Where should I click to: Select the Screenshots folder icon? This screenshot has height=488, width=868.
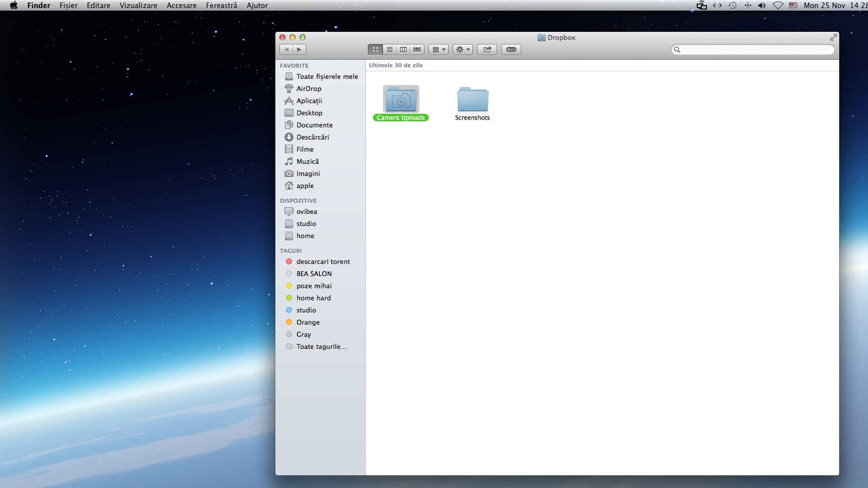[472, 99]
